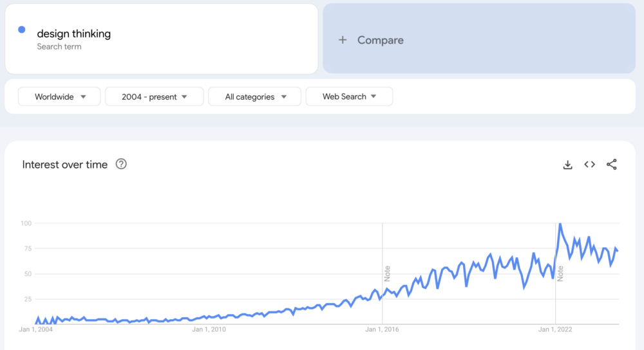Add a Compare search term
644x350 pixels.
479,39
